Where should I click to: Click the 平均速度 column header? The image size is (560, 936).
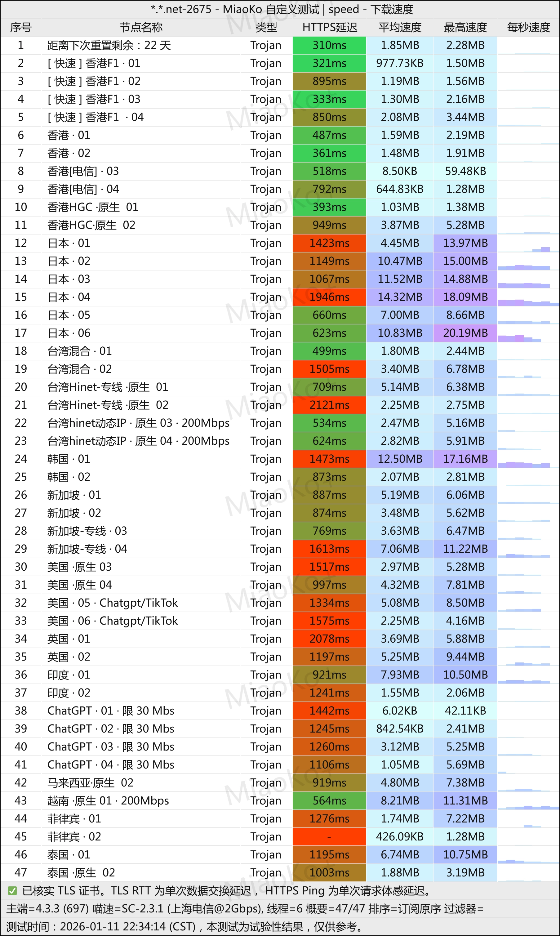(x=400, y=27)
